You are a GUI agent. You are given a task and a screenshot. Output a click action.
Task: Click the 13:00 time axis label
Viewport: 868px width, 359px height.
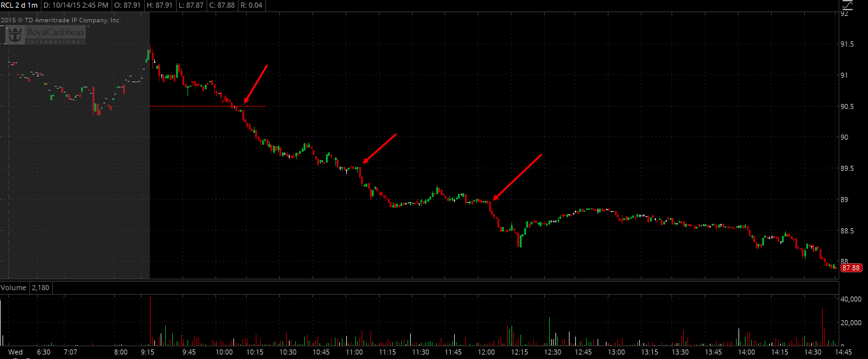click(x=616, y=352)
